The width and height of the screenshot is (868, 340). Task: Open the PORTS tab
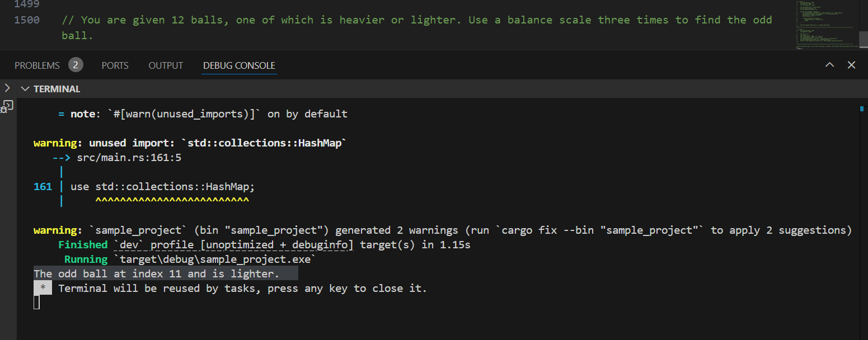click(x=115, y=65)
